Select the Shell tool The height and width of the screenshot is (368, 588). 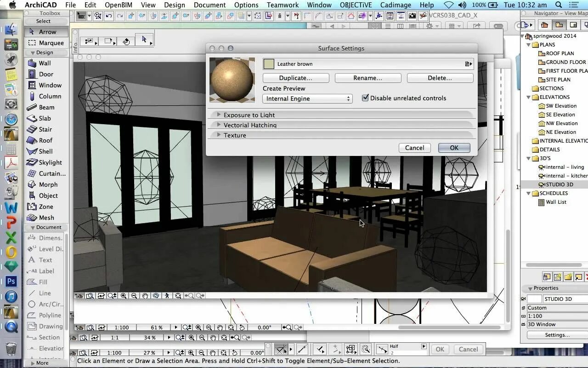pyautogui.click(x=46, y=151)
